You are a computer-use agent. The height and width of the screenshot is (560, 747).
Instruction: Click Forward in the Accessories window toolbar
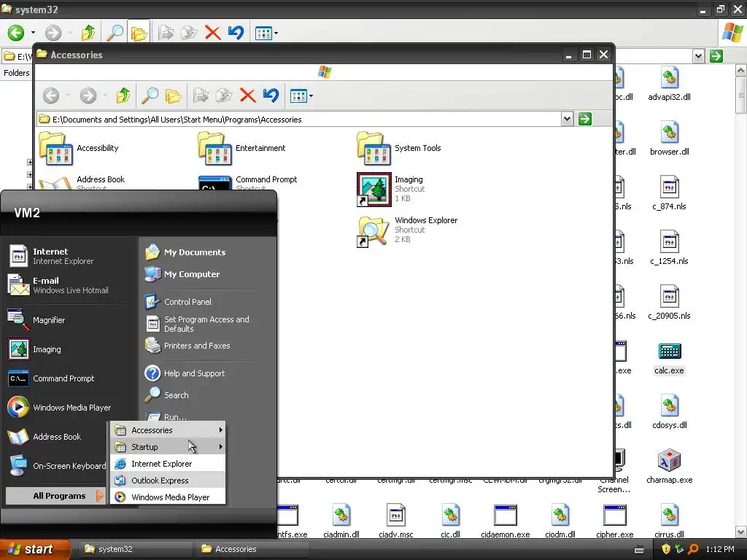pyautogui.click(x=88, y=96)
